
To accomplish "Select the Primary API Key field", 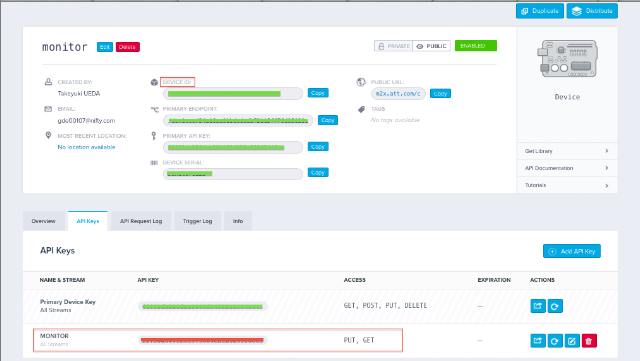I will (233, 147).
